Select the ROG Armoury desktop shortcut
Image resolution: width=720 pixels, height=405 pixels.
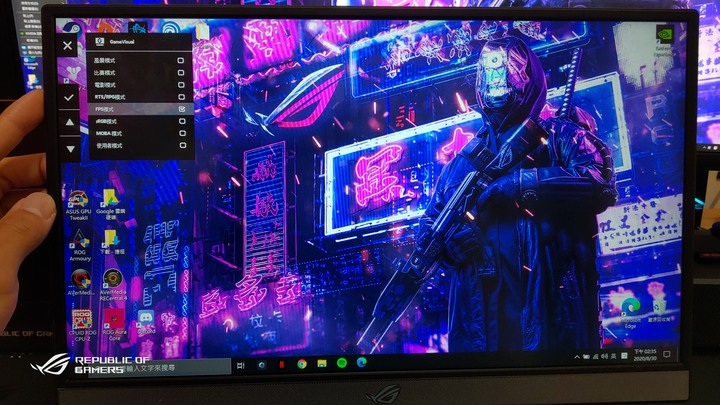[79, 246]
